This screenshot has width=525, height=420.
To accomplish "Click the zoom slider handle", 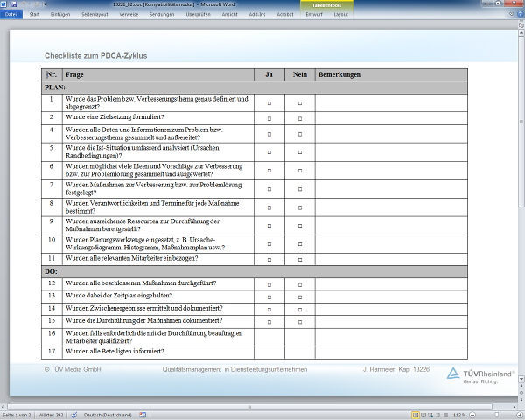I will (496, 413).
